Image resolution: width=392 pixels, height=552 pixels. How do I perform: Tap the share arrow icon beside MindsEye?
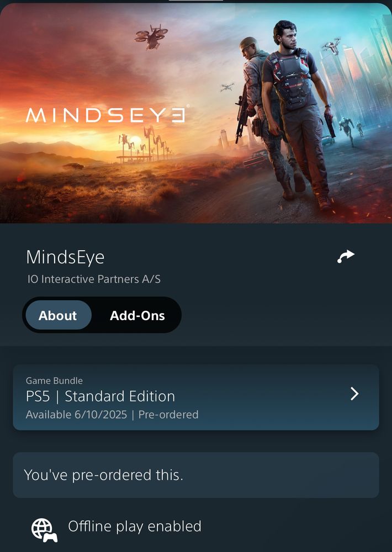(x=346, y=257)
